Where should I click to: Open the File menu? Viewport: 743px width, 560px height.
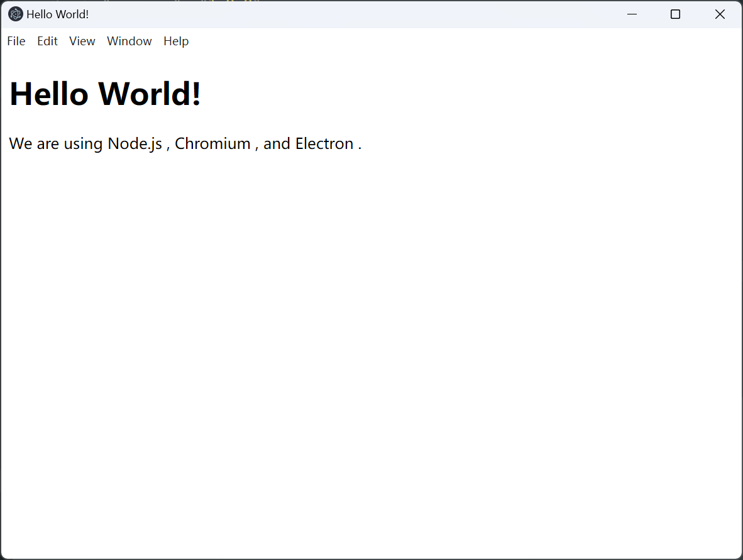point(16,41)
